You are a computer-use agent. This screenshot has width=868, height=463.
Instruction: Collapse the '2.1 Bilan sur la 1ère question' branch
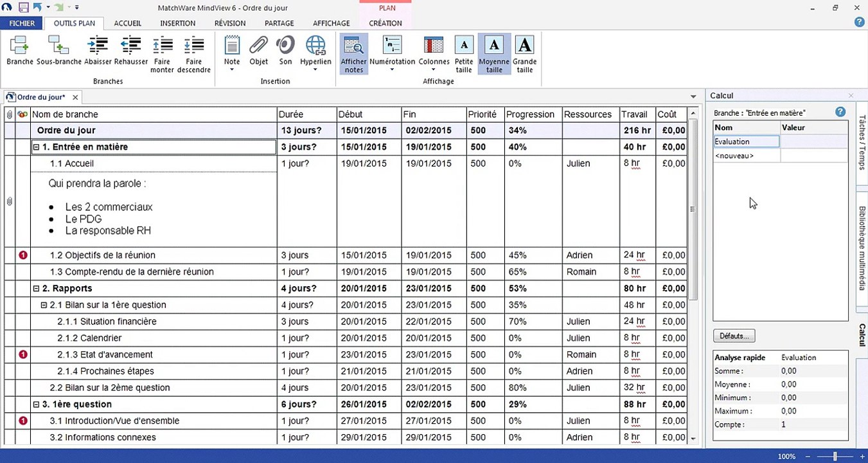coord(44,305)
